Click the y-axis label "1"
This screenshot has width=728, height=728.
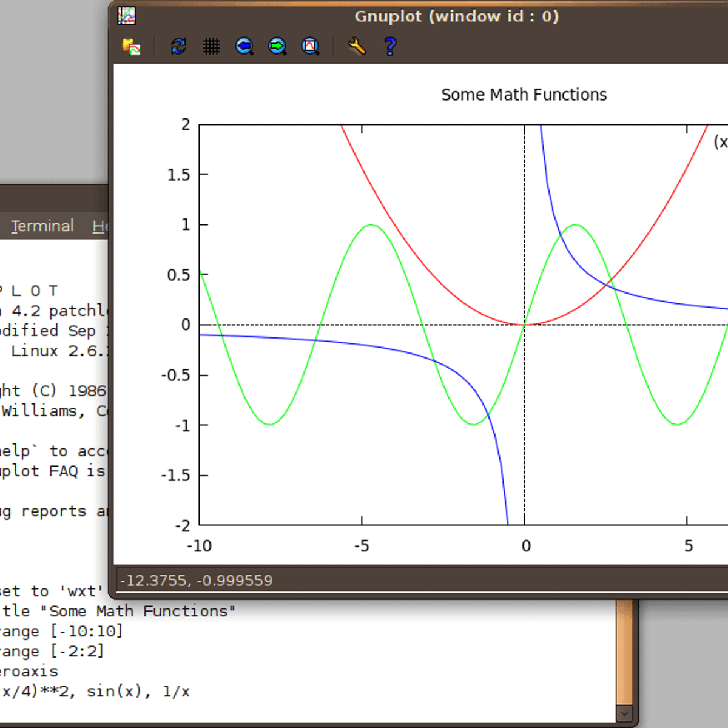click(x=186, y=224)
